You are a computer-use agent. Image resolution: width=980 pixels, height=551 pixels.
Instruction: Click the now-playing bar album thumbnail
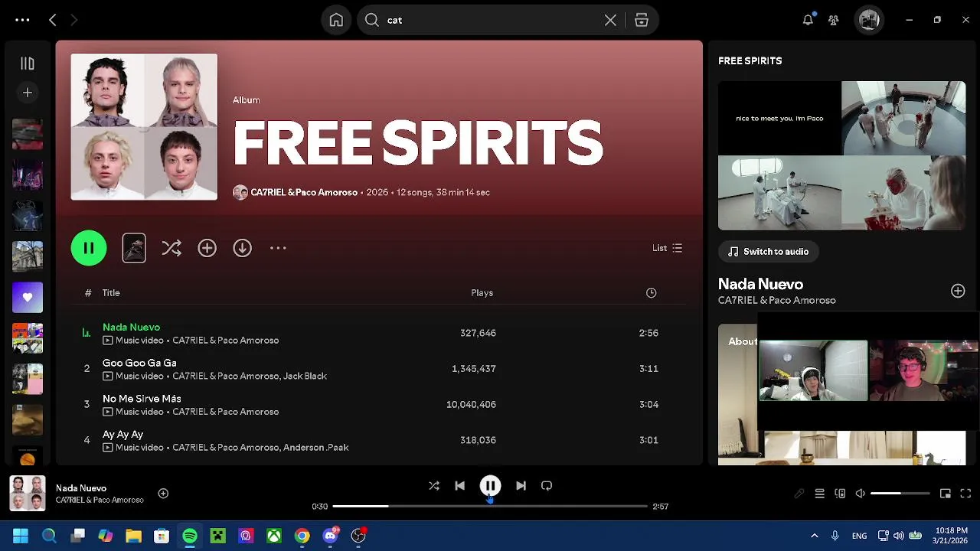(27, 494)
